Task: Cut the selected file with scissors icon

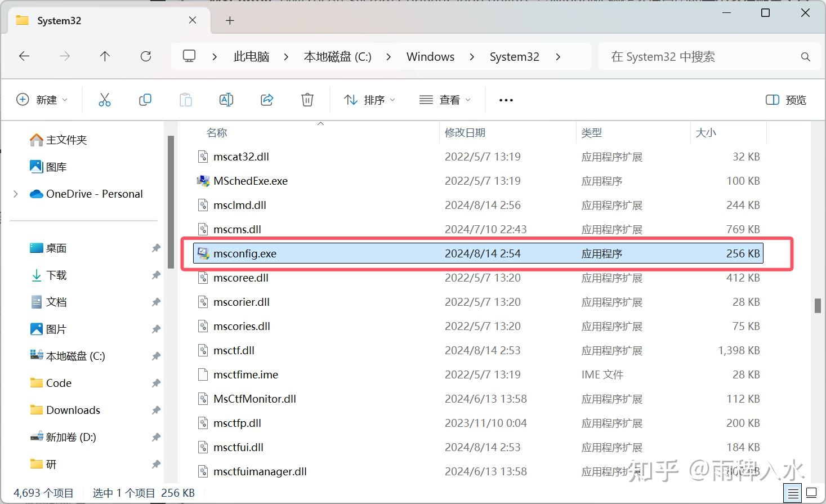Action: click(105, 100)
